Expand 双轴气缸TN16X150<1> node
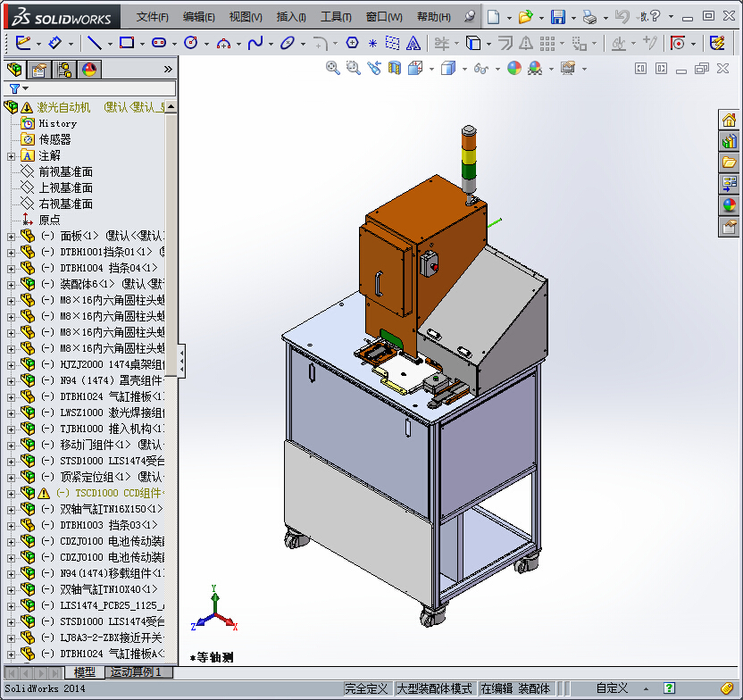 11,510
